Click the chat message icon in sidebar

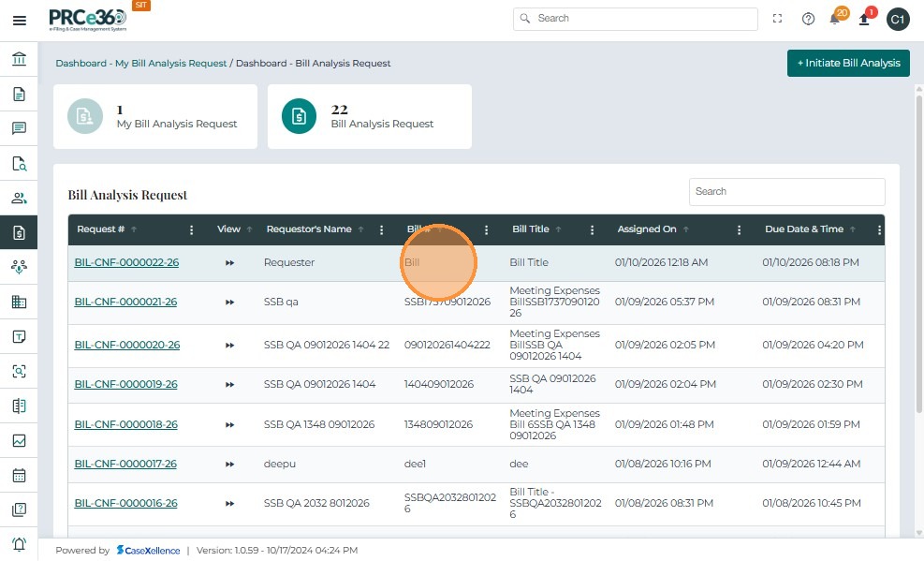pos(19,128)
